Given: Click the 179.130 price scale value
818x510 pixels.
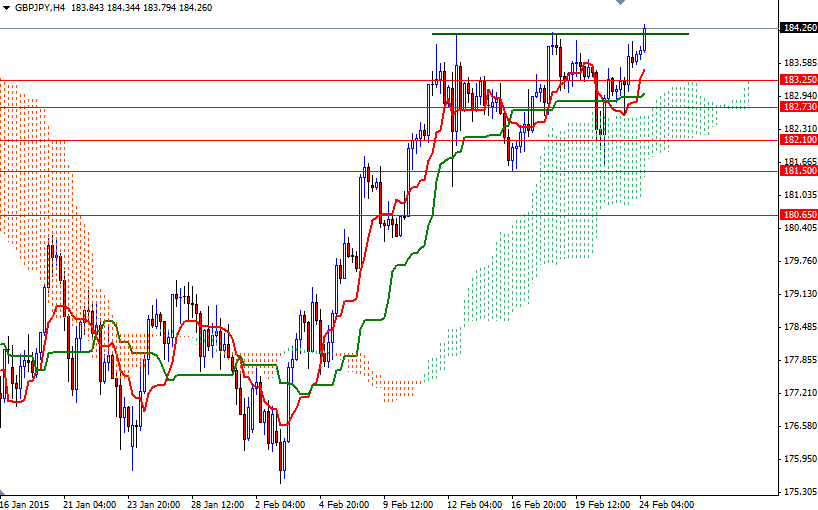Looking at the screenshot, I should [x=800, y=294].
